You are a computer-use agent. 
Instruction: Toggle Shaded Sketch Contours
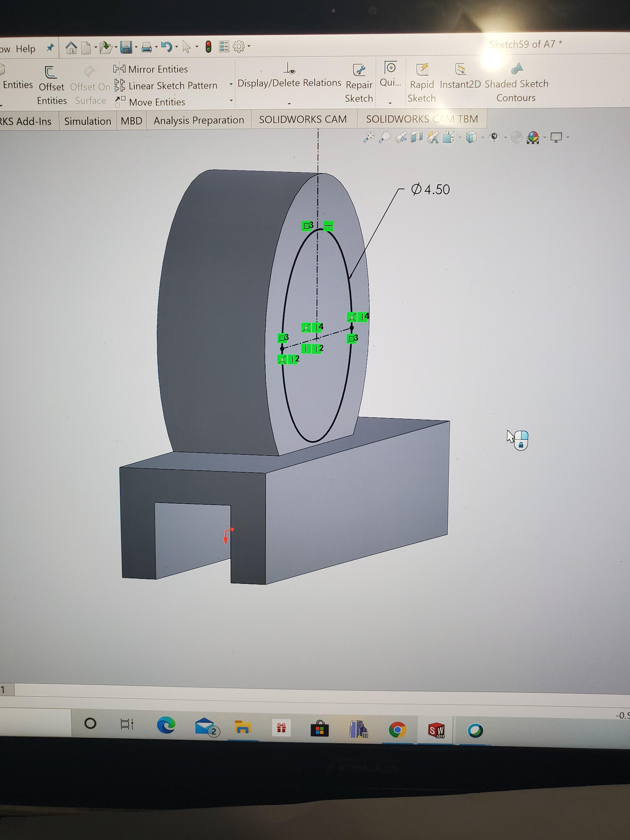(x=516, y=84)
